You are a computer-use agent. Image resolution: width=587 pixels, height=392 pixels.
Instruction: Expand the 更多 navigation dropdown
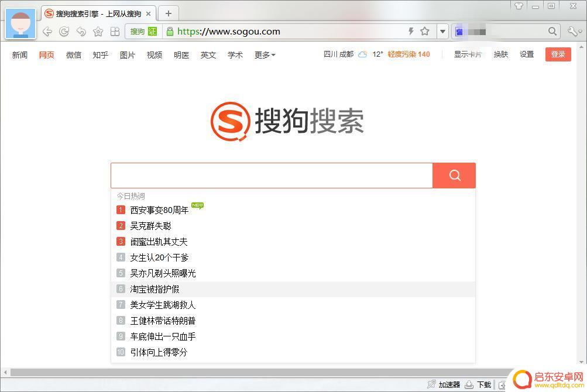click(x=265, y=55)
